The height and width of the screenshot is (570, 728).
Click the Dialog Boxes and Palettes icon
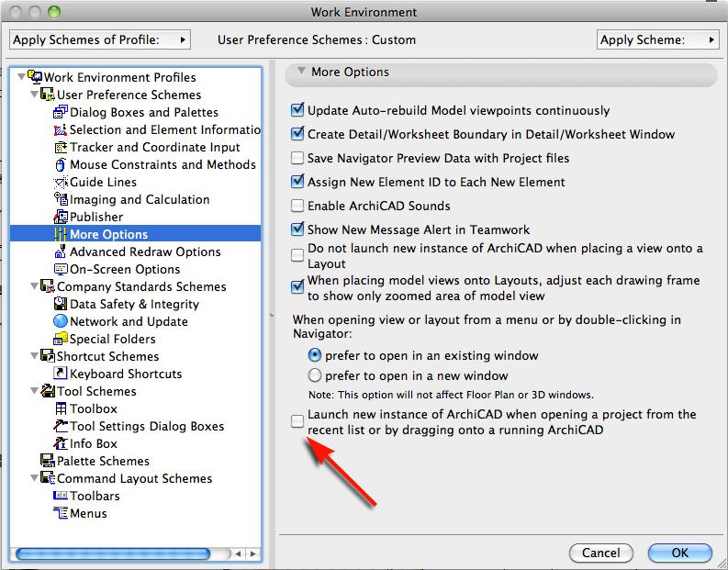pos(61,112)
